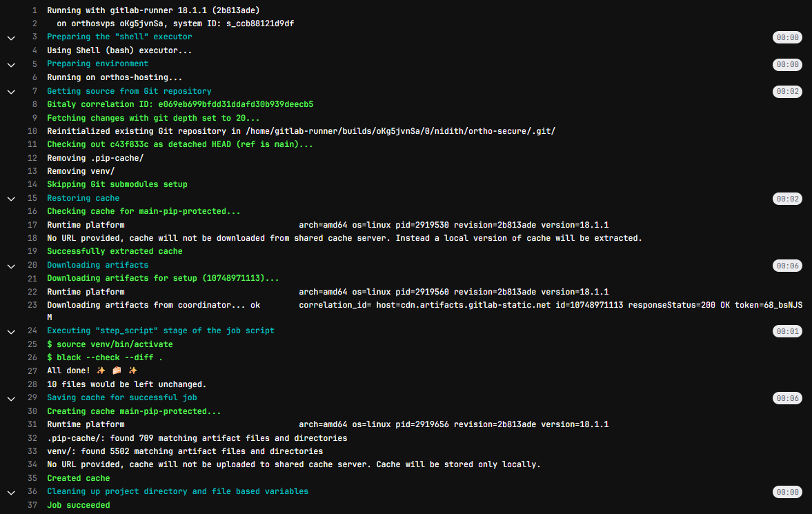Click the "Preparing environment" header text

(x=98, y=63)
